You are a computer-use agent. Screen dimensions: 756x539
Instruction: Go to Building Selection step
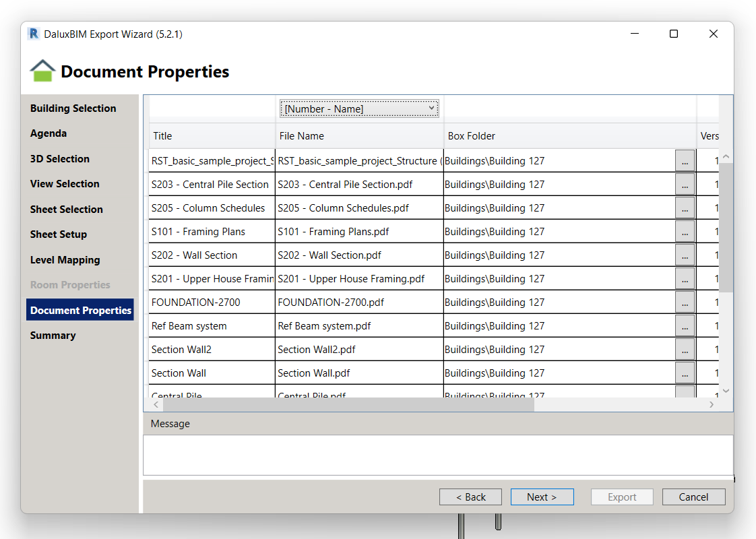[x=73, y=108]
